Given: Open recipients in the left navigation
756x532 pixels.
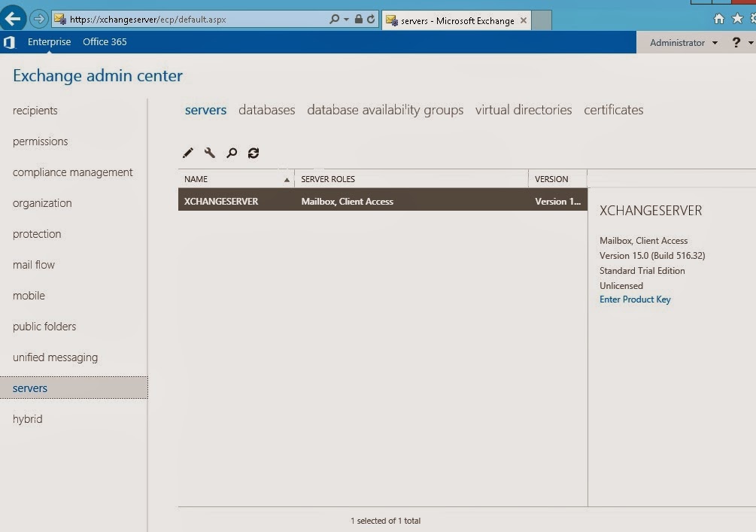Looking at the screenshot, I should click(35, 111).
